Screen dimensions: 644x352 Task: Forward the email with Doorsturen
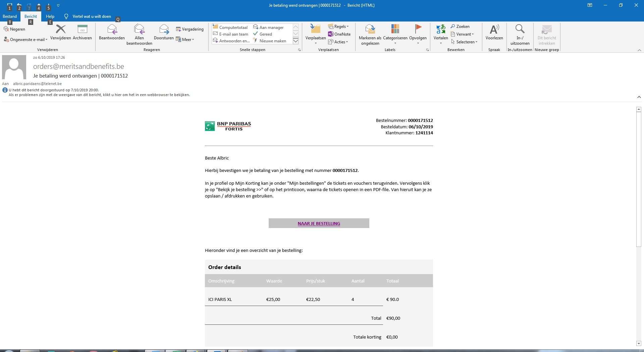(164, 33)
